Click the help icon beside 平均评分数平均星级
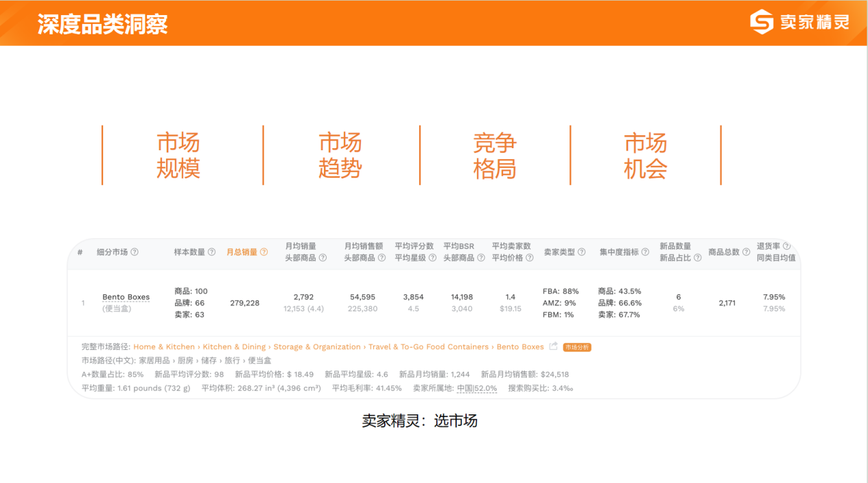This screenshot has height=483, width=868. 431,259
